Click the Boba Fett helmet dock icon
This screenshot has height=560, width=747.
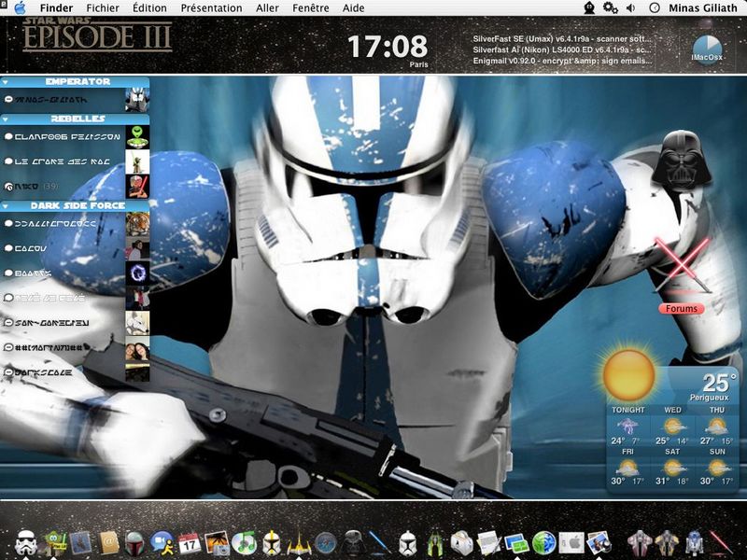click(x=135, y=543)
